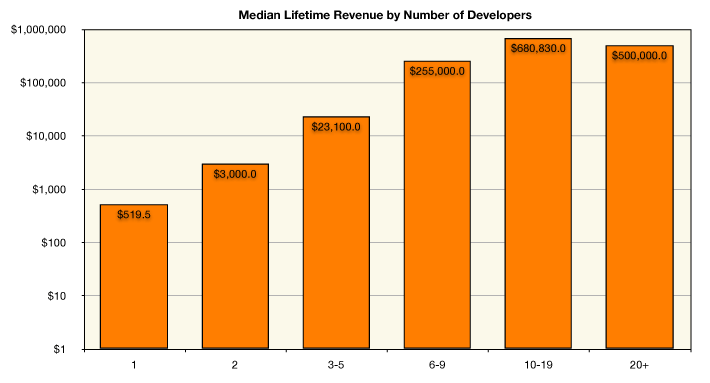Select the orange bar for 10-19 developers
This screenshot has height=383, width=710.
pos(538,194)
